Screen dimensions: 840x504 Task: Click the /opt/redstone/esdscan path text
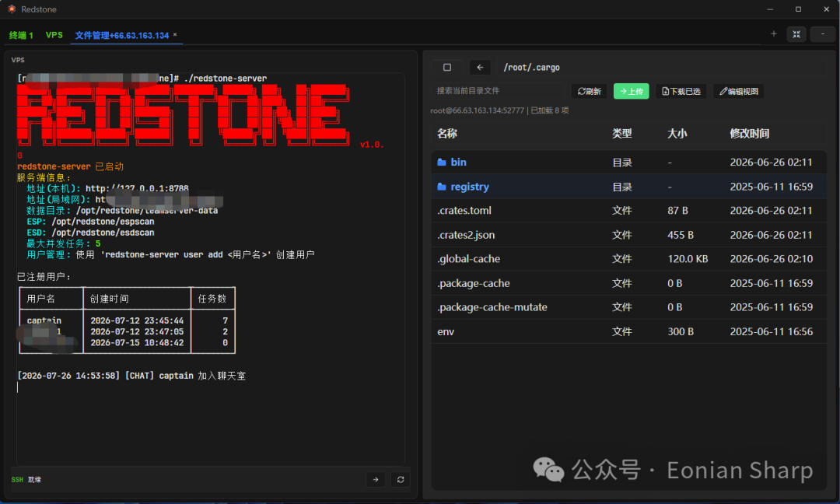(103, 233)
